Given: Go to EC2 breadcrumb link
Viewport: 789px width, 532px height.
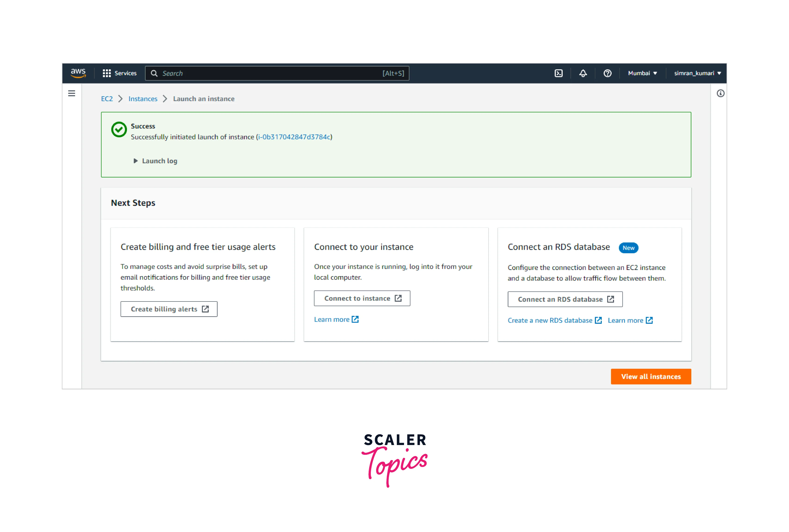Looking at the screenshot, I should [x=107, y=99].
